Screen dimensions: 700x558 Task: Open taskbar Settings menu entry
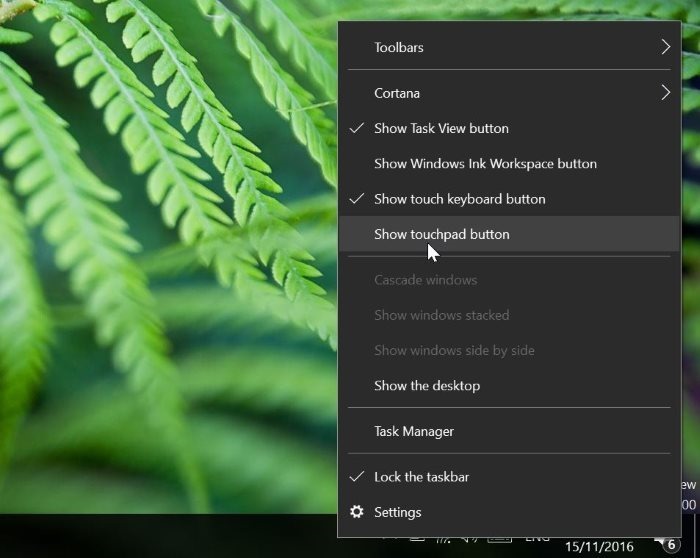398,512
